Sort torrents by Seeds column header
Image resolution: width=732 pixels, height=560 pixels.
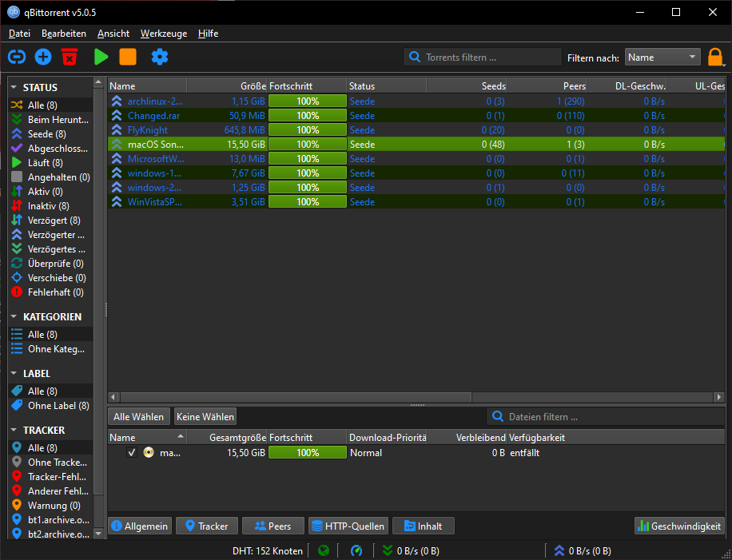tap(467, 85)
